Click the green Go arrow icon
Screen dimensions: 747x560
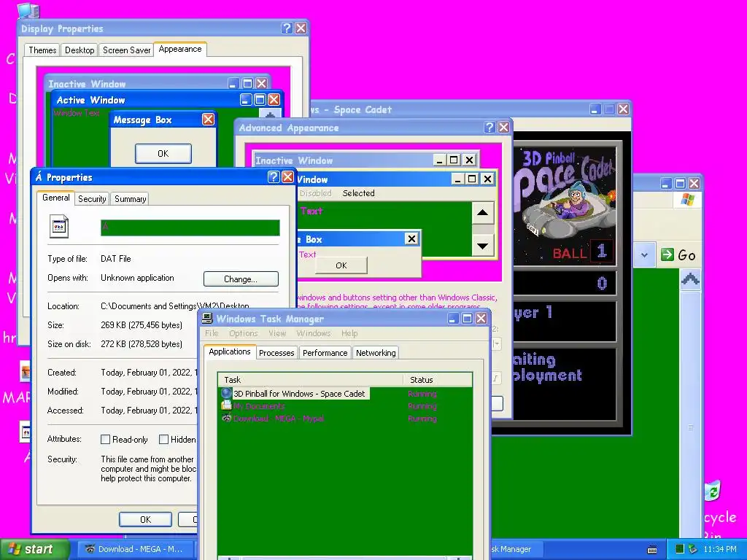pos(667,254)
